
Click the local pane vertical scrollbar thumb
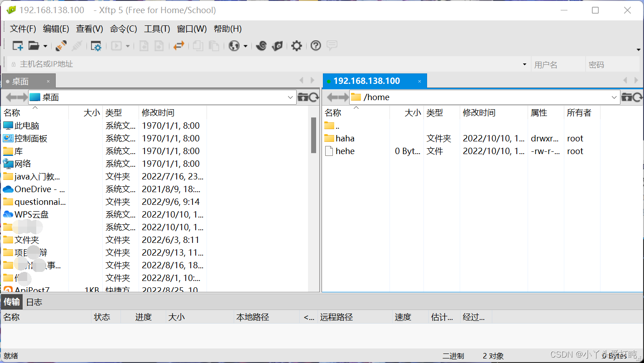pyautogui.click(x=313, y=135)
